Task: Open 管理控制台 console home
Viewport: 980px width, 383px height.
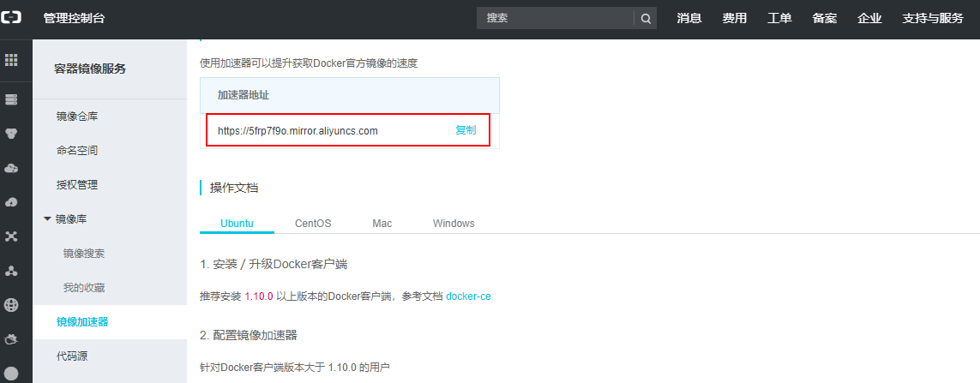Action: [x=74, y=19]
